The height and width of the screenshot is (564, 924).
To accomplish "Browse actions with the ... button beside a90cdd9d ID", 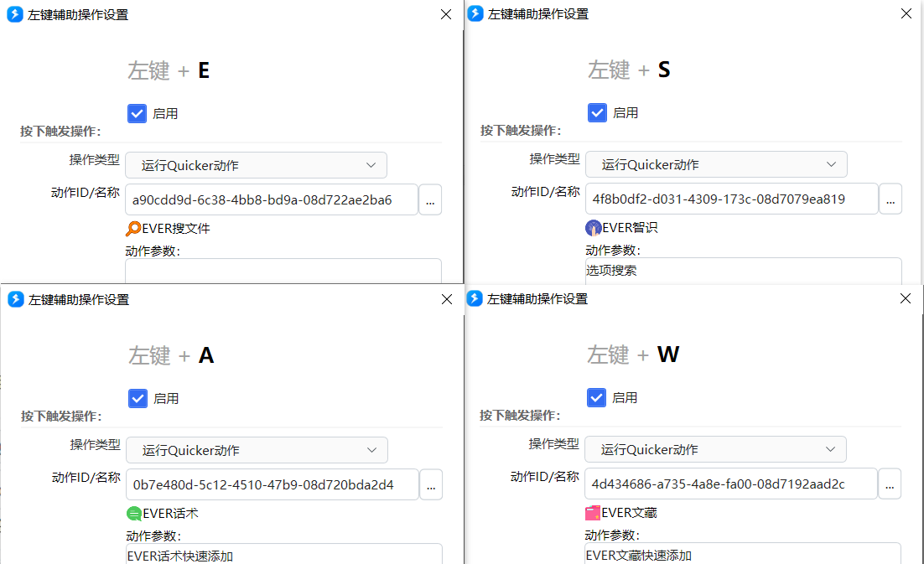I will point(430,200).
